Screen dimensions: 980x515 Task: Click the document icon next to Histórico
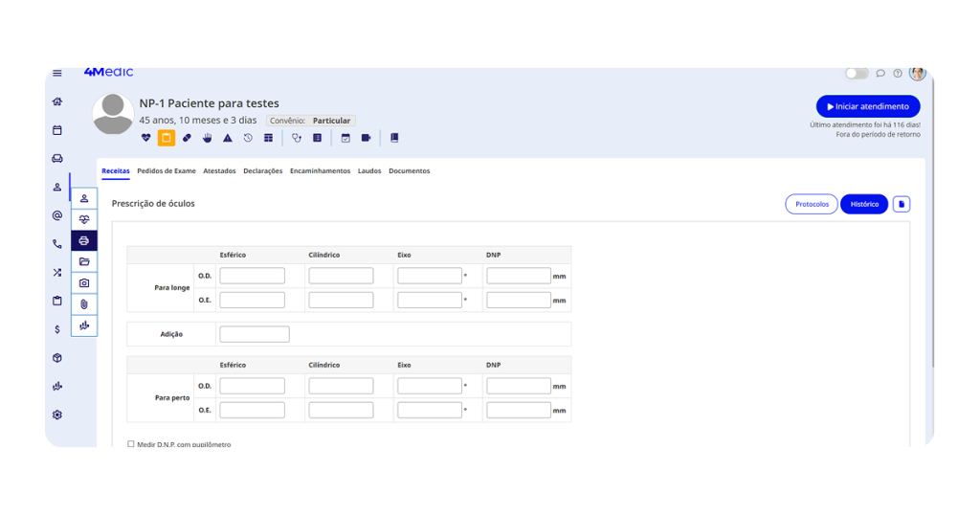(x=902, y=204)
